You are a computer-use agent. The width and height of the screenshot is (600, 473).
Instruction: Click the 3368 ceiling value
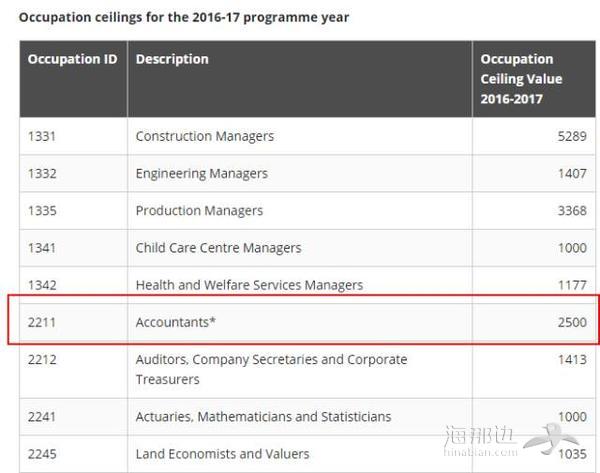(572, 210)
